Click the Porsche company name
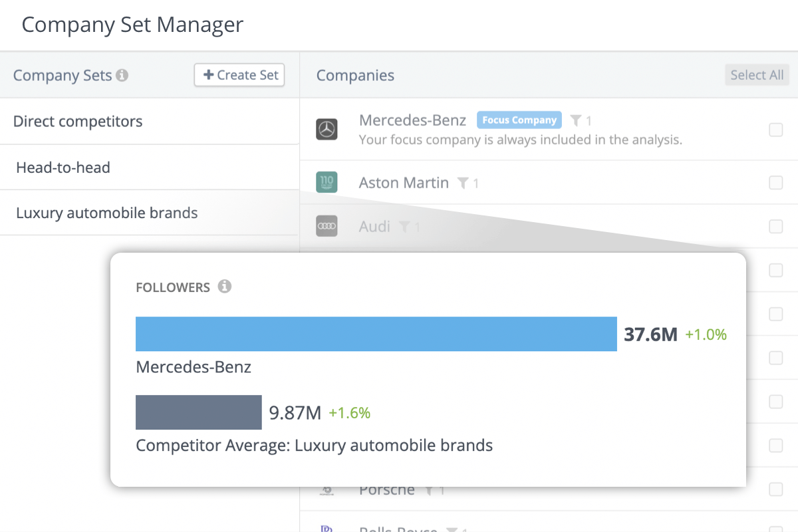The image size is (798, 532). tap(387, 490)
